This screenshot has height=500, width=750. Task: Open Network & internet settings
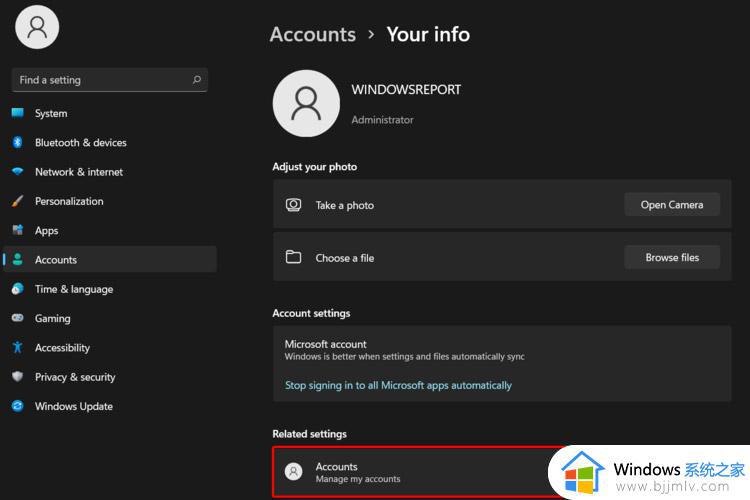(x=110, y=172)
